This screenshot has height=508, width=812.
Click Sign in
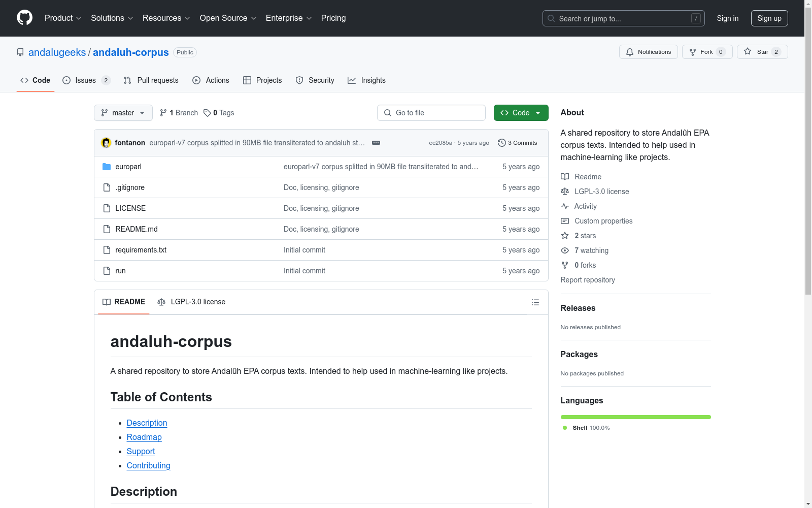728,18
